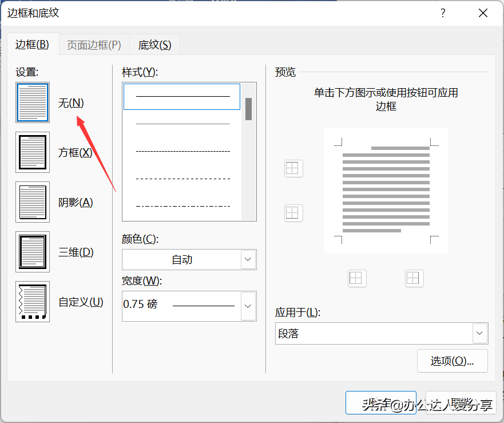The width and height of the screenshot is (504, 423).
Task: Select the 三维 3-D border setting icon
Action: tap(33, 252)
